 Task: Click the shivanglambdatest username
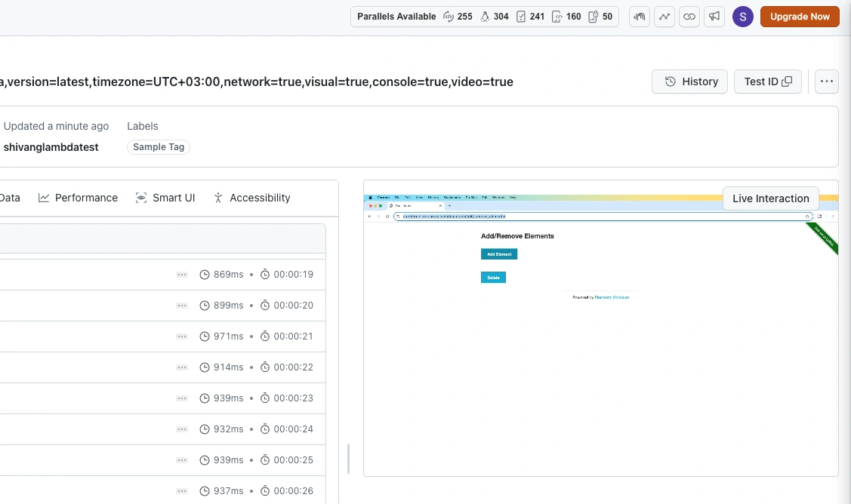click(x=51, y=147)
